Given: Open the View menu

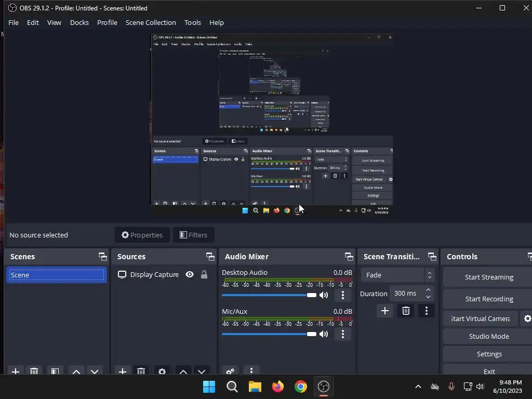Looking at the screenshot, I should coord(54,22).
